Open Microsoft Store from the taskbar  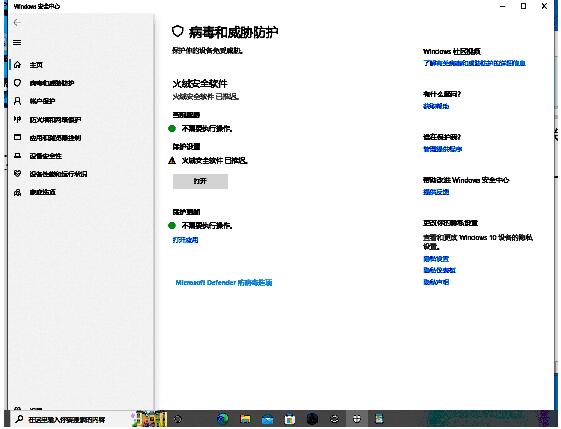click(x=290, y=419)
